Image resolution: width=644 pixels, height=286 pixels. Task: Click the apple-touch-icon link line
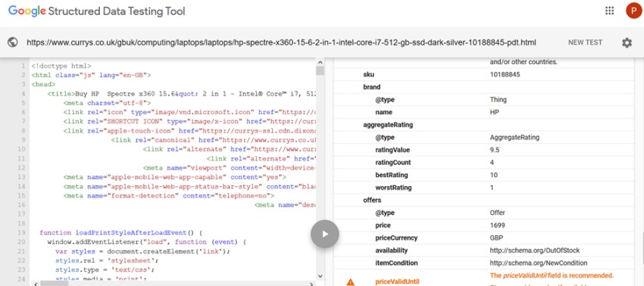tap(189, 131)
